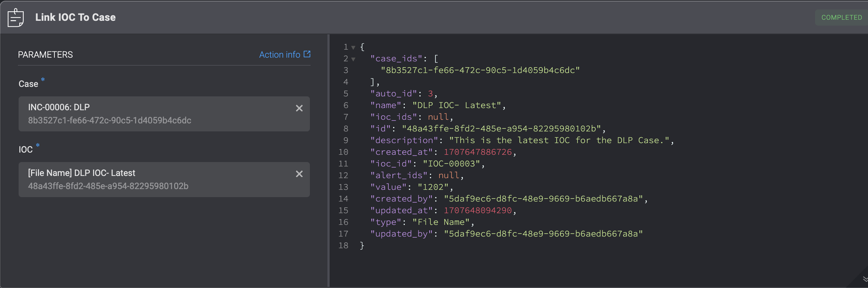This screenshot has width=868, height=288.
Task: Click IOC ID text 48a43ffe-8fd2-485e-a954-82295980102b in IOC field
Action: coord(108,186)
